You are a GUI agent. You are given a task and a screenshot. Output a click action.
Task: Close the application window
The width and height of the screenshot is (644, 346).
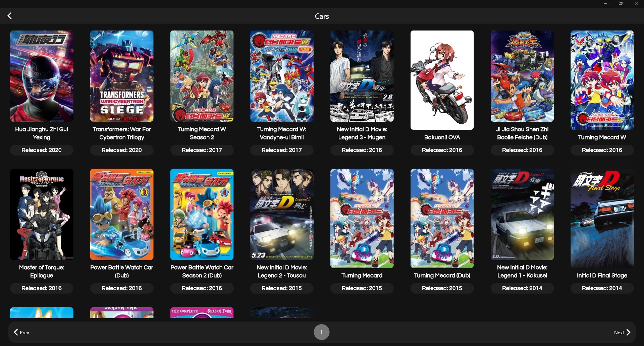coord(636,4)
